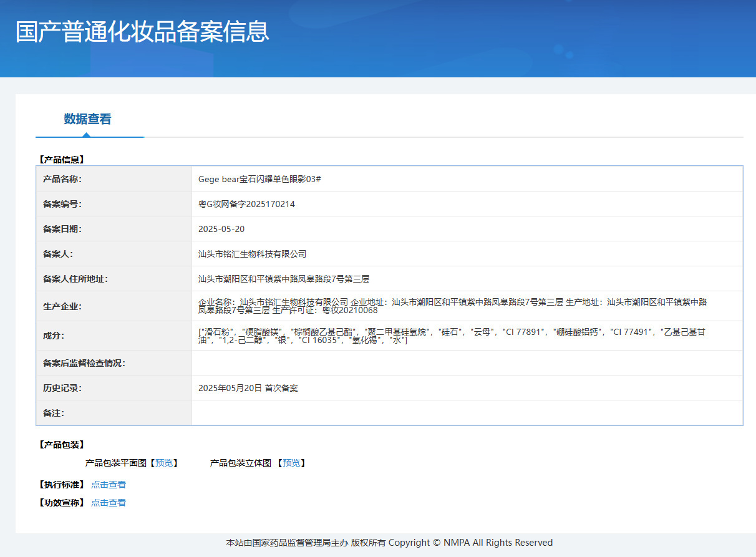Select the filing number 粤G妆网备字2025170214
Screen dimensions: 756x557
click(246, 204)
